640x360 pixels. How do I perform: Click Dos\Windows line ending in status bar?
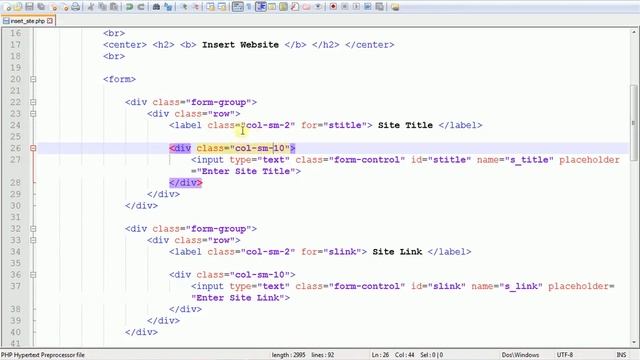520,355
